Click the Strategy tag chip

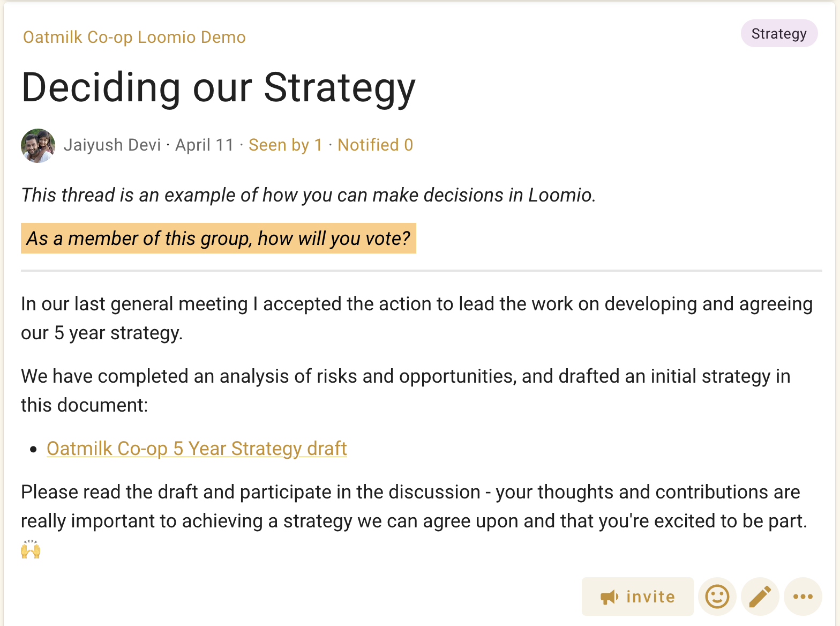pyautogui.click(x=778, y=34)
